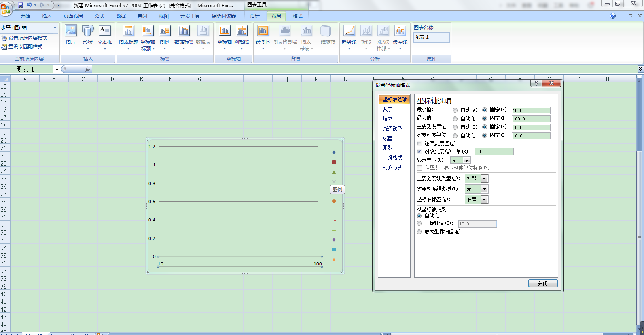644x335 pixels.
Task: Click the fx insert function icon
Action: point(87,69)
